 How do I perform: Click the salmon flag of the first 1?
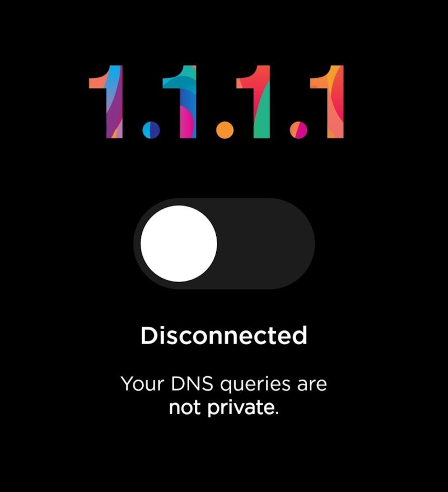point(97,83)
